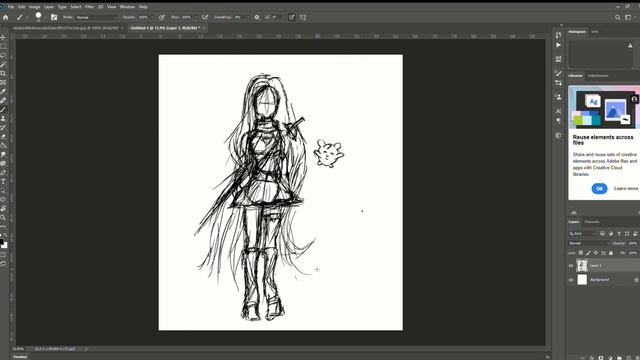Filter for pixel layers icon

(602, 233)
